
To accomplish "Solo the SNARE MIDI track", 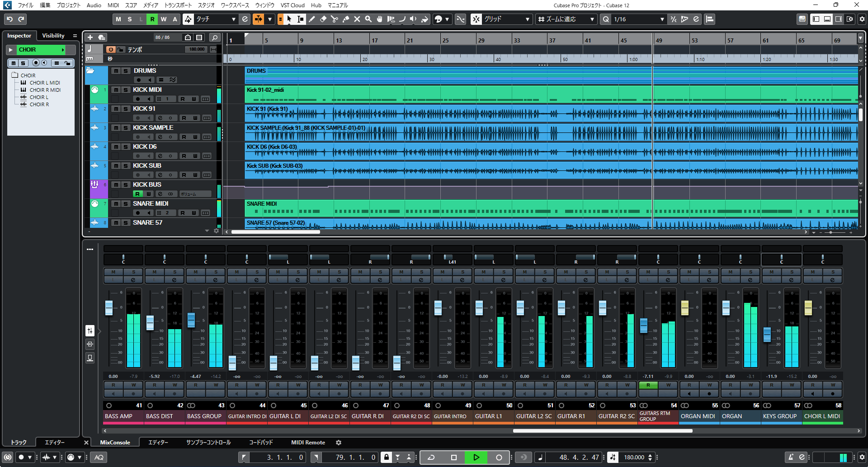I will pyautogui.click(x=126, y=203).
